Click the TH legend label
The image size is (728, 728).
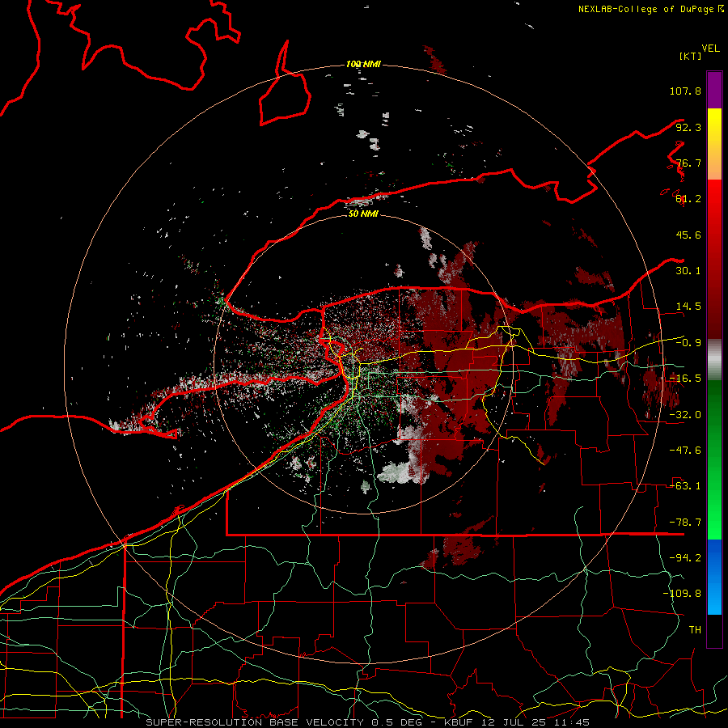(695, 630)
